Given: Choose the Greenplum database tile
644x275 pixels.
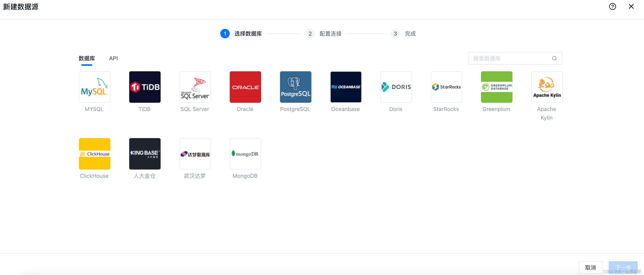Looking at the screenshot, I should (x=497, y=87).
